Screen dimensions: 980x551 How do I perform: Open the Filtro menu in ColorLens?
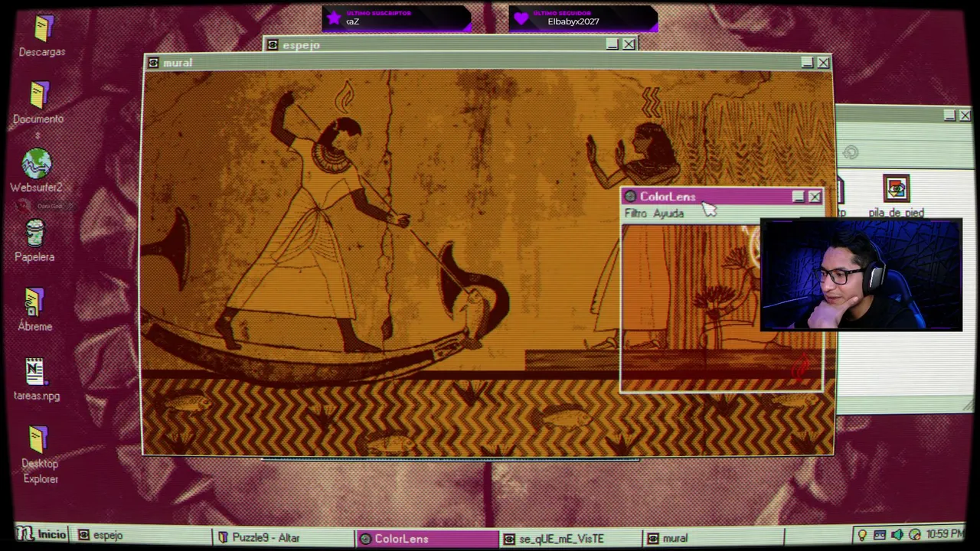(x=635, y=214)
